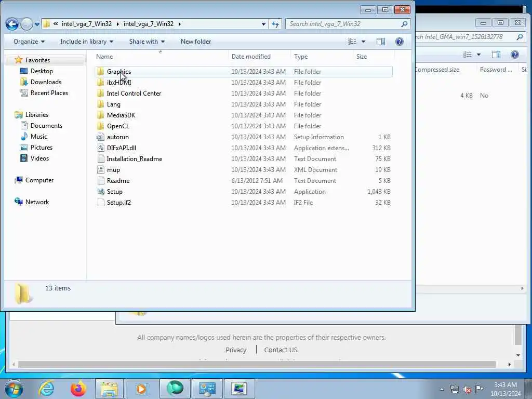Screen dimensions: 532x399
Task: Open Recent Places in navigation pane
Action: tap(49, 92)
